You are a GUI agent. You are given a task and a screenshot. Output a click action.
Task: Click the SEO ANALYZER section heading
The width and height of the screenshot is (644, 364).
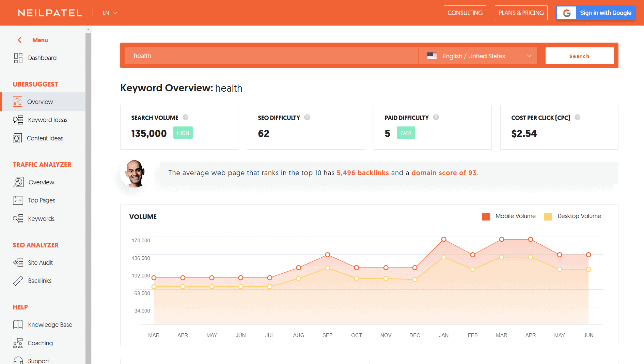pos(36,245)
